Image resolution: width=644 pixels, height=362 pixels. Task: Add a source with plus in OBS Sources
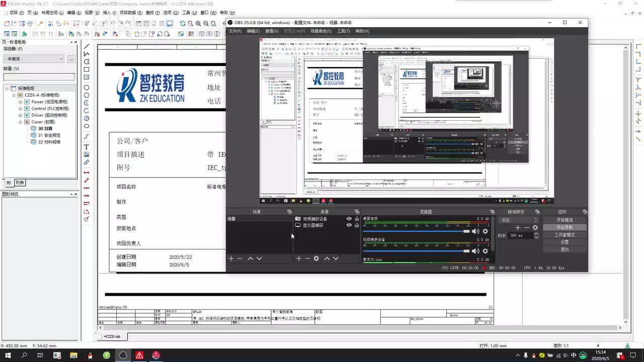coord(298,258)
